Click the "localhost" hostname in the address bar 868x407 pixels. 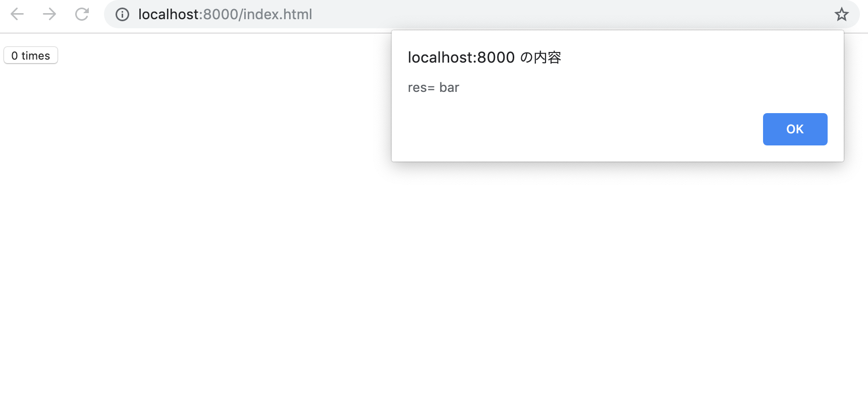click(169, 14)
